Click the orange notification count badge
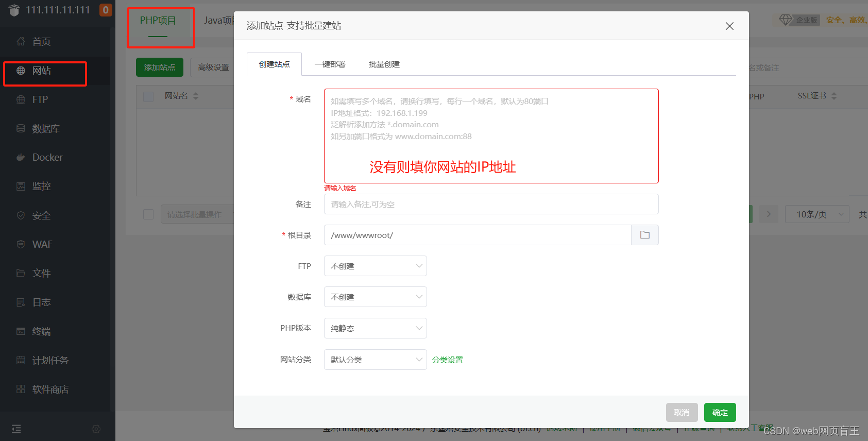Viewport: 868px width, 441px height. (x=106, y=10)
